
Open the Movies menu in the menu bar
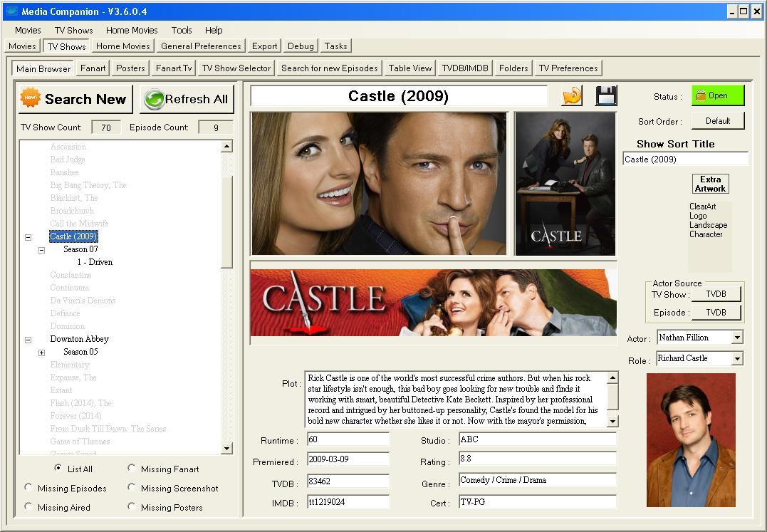tap(28, 31)
